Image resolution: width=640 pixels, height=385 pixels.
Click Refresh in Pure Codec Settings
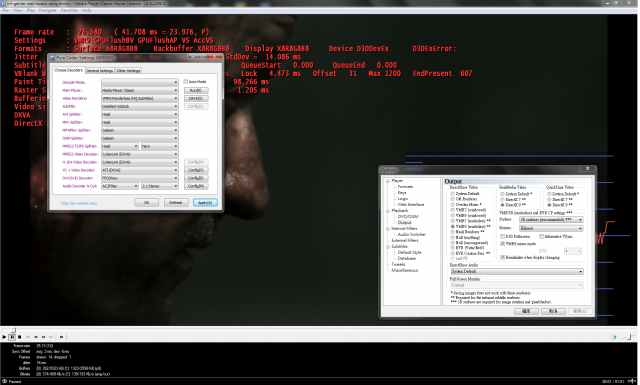tap(176, 203)
